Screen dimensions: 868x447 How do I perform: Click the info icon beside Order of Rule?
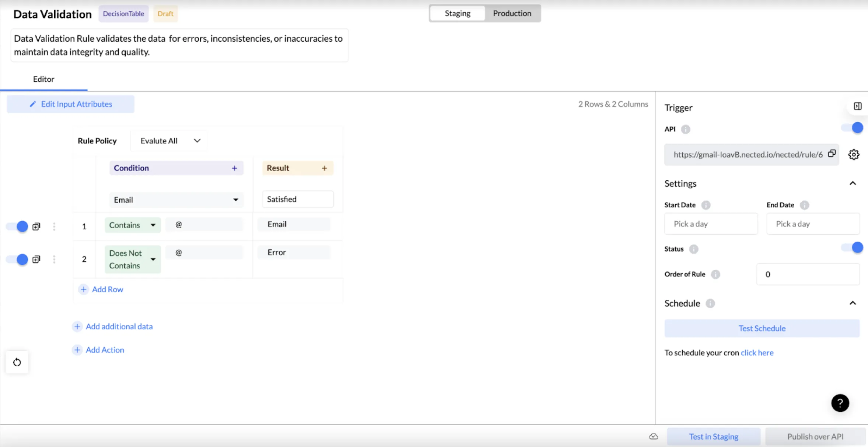(x=715, y=274)
